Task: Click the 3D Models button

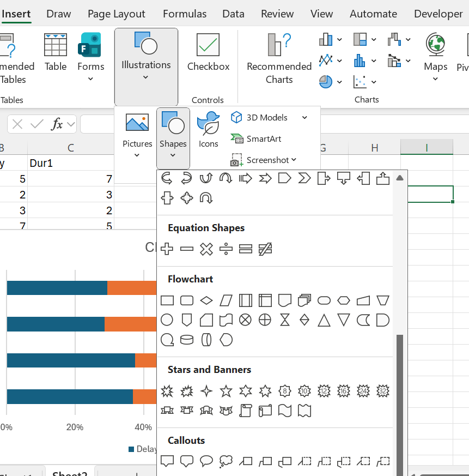Action: click(x=259, y=117)
